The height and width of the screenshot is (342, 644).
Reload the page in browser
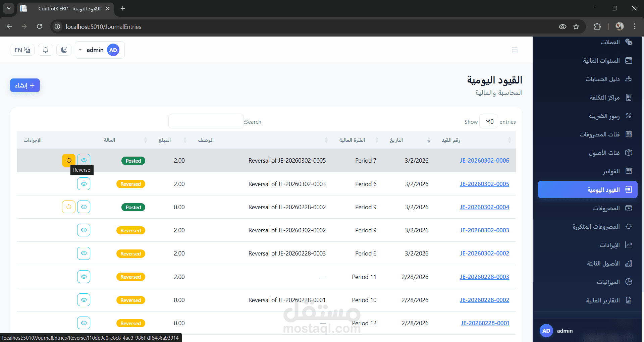(40, 26)
